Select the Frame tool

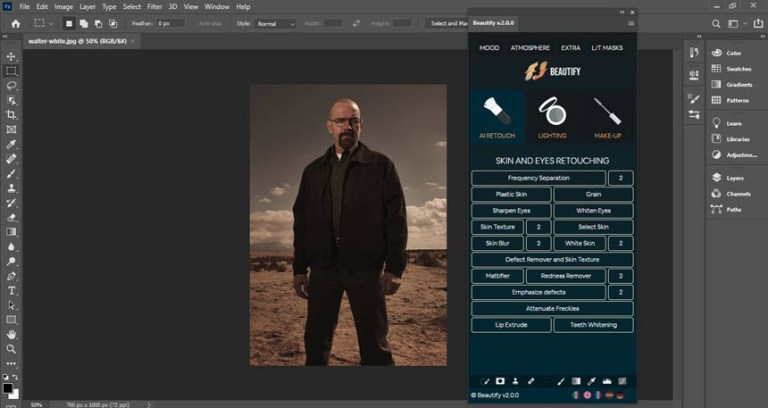(11, 129)
